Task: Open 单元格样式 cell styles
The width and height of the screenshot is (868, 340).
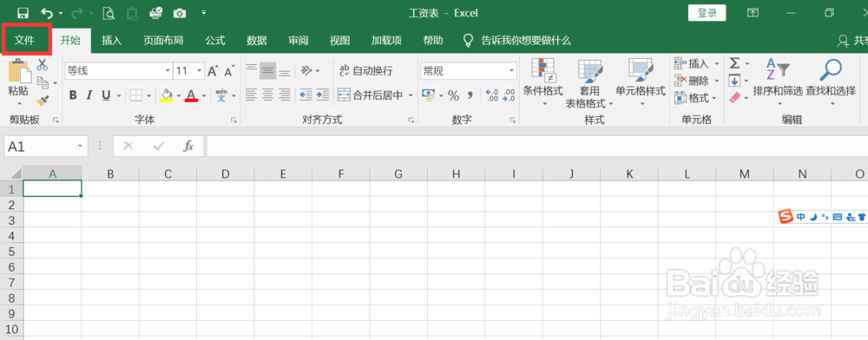Action: [641, 82]
